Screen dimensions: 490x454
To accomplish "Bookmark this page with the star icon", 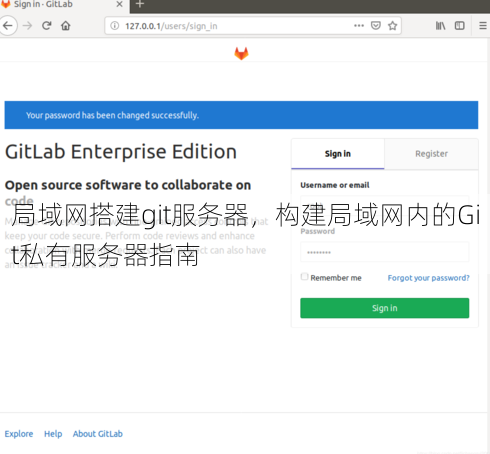I will point(393,26).
